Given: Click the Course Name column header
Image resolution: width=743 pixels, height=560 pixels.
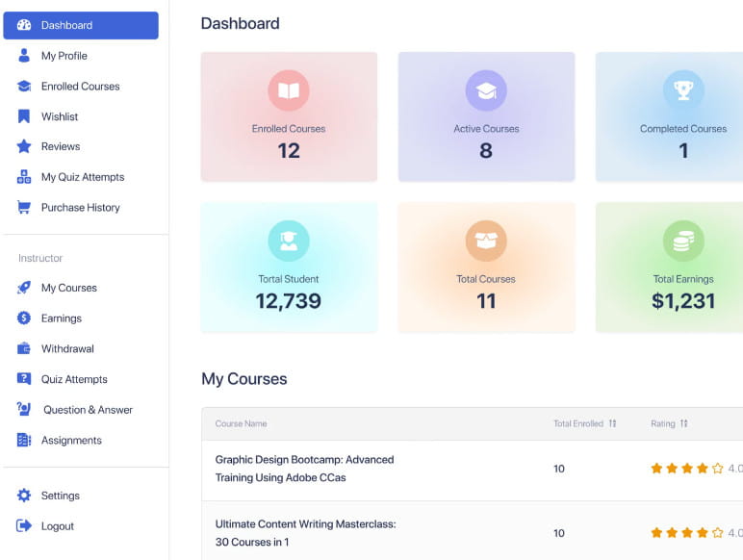Looking at the screenshot, I should (x=241, y=423).
